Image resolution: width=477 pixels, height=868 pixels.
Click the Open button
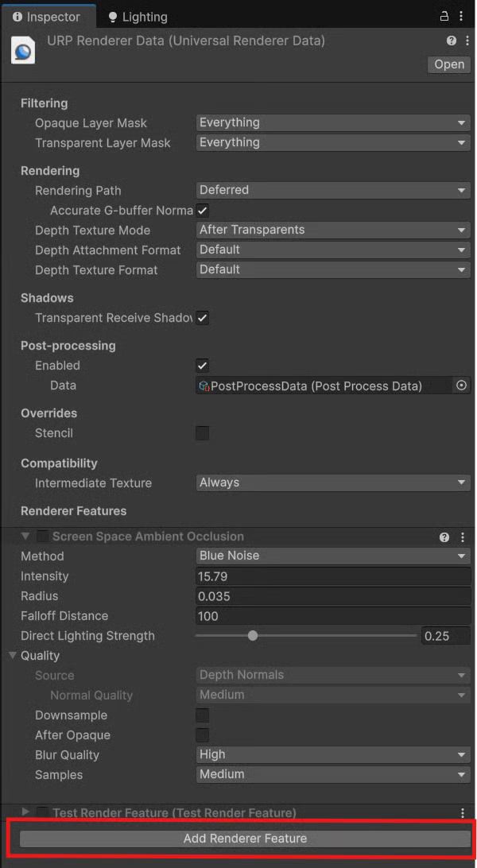(449, 65)
